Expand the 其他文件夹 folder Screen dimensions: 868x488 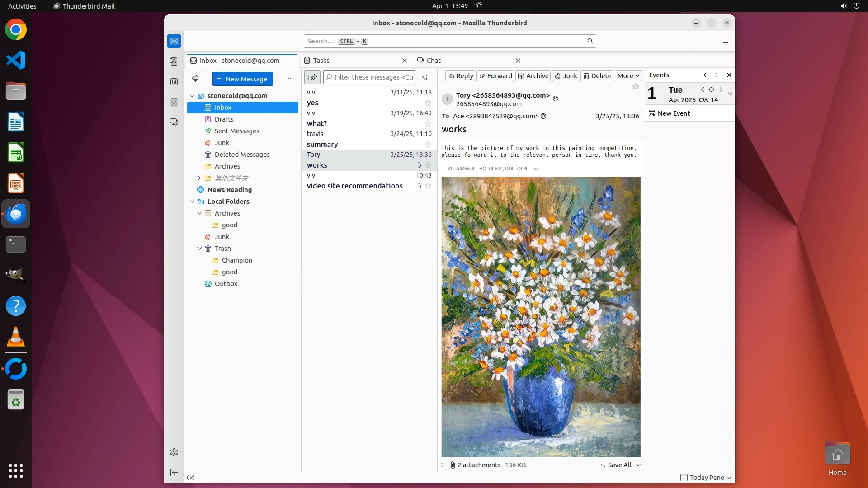click(199, 178)
